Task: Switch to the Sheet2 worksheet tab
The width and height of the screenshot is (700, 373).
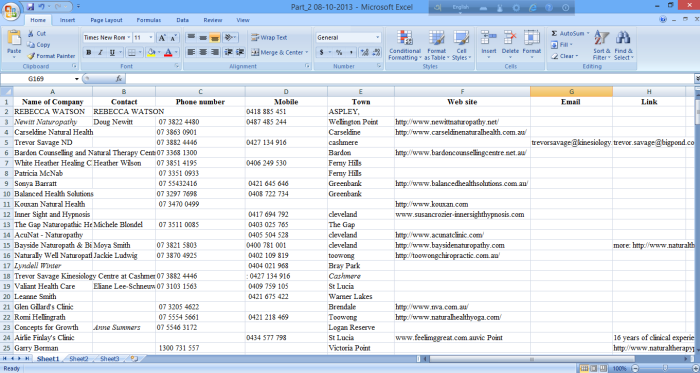Action: [x=79, y=358]
